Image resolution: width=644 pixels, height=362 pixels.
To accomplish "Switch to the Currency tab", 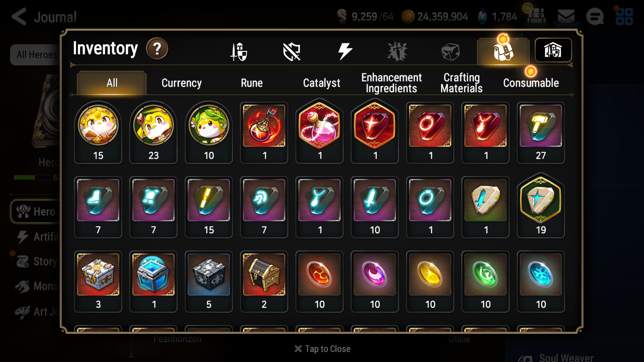I will pyautogui.click(x=182, y=83).
